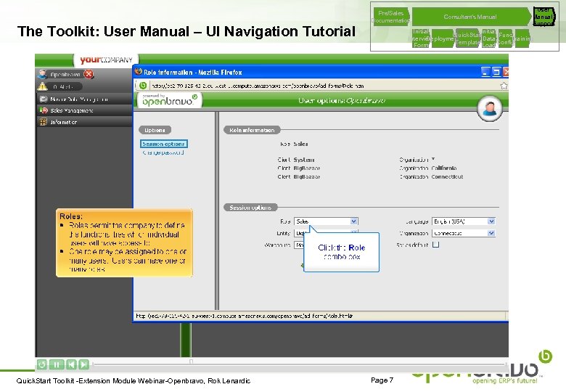Expand the Information menu

pos(84,122)
